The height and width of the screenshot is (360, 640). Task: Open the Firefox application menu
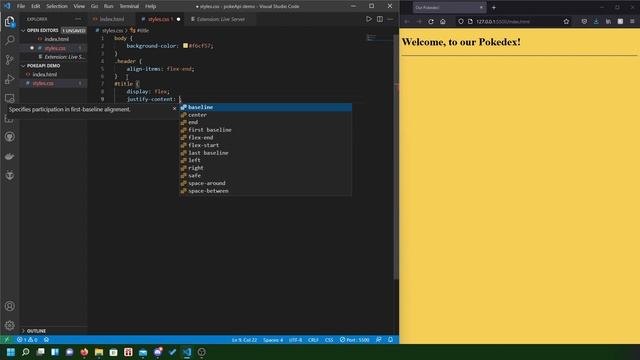click(x=632, y=21)
